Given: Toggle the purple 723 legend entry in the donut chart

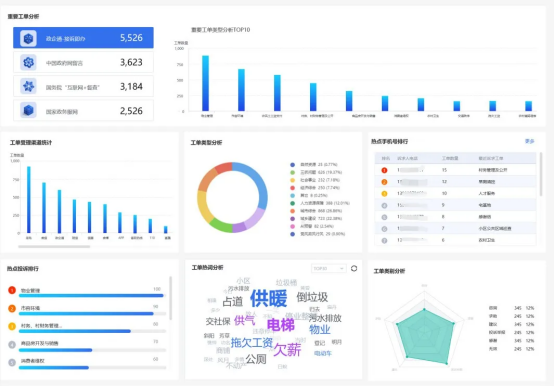Looking at the screenshot, I should click(x=317, y=219).
